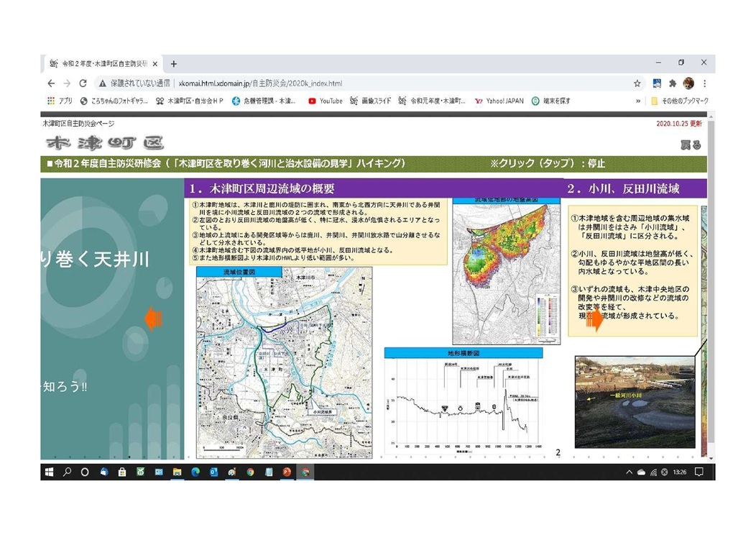Viewport: 756px width, 535px height.
Task: Reload the page with the refresh icon
Action: pos(83,83)
